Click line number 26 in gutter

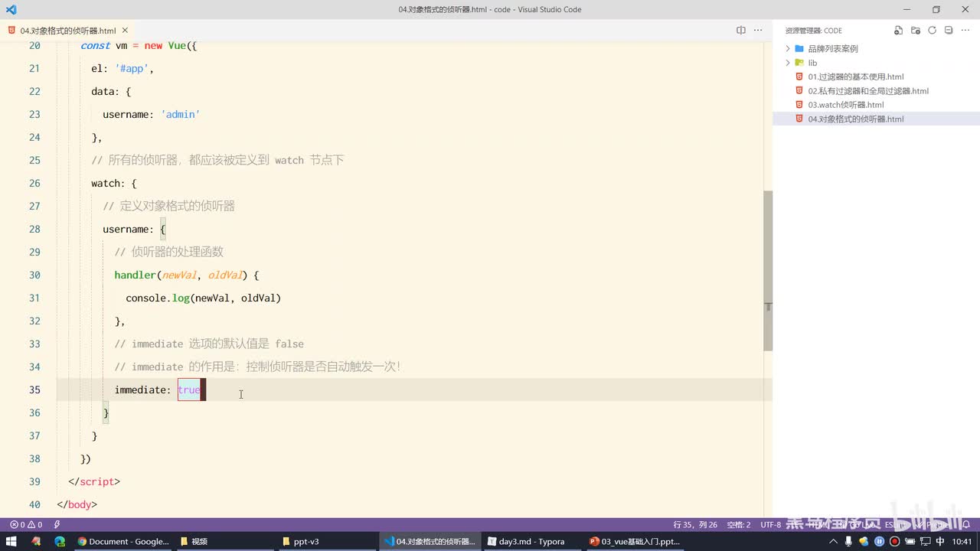pyautogui.click(x=34, y=183)
